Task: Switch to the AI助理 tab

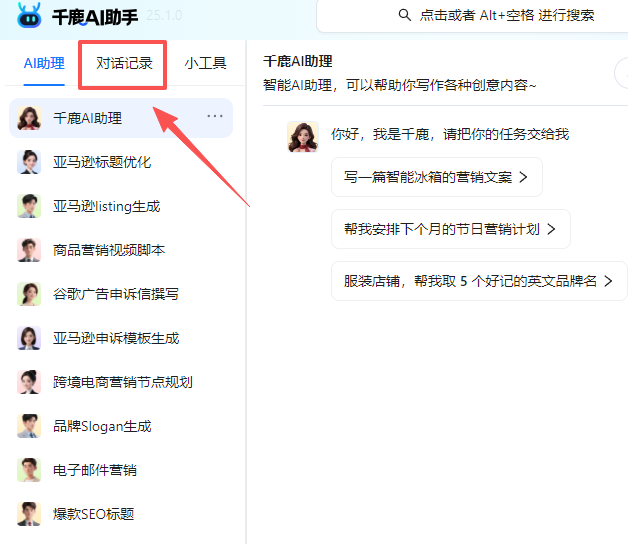Action: pos(44,63)
